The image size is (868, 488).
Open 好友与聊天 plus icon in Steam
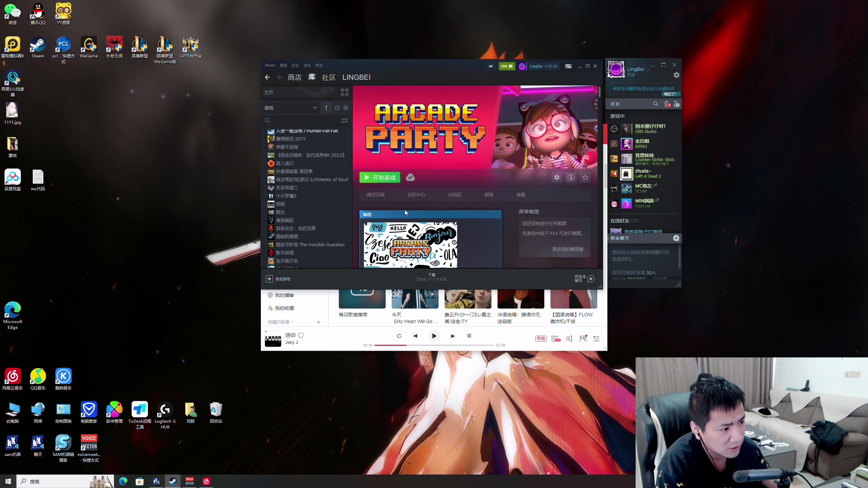click(591, 279)
